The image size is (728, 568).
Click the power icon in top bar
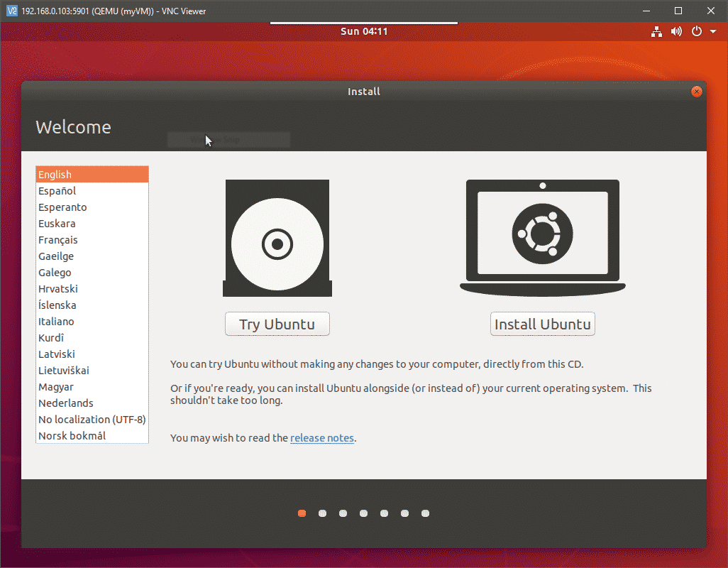697,31
